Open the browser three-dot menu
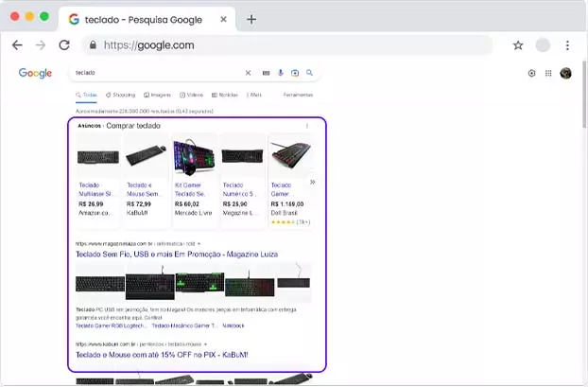The width and height of the screenshot is (588, 387). coord(567,45)
